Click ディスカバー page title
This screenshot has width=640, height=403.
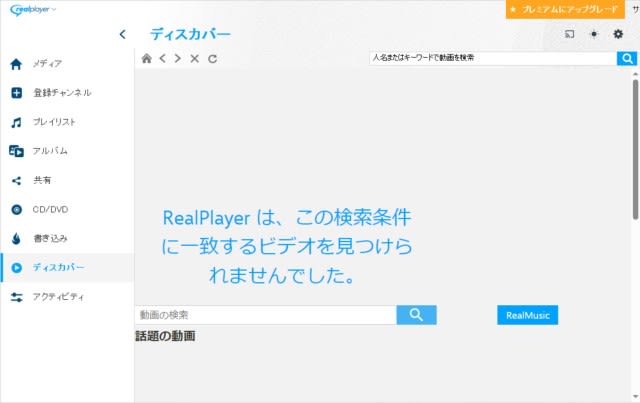tap(190, 34)
